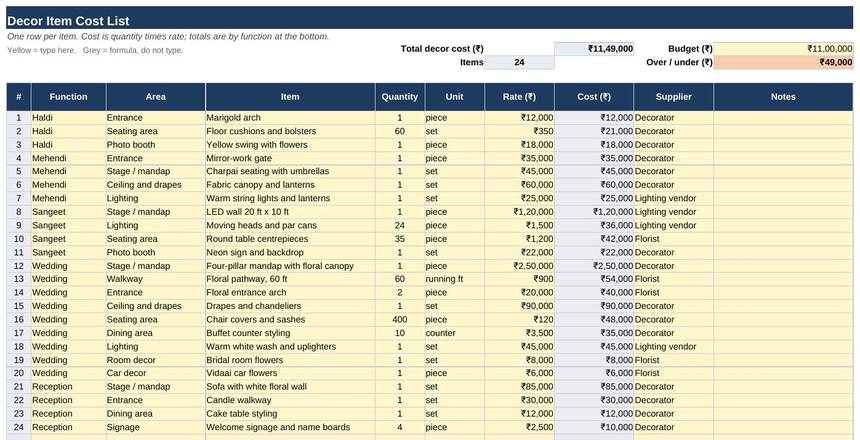Viewport: 860px width, 440px height.
Task: Click the cost ₹10,000 for welcome signage
Action: [594, 427]
